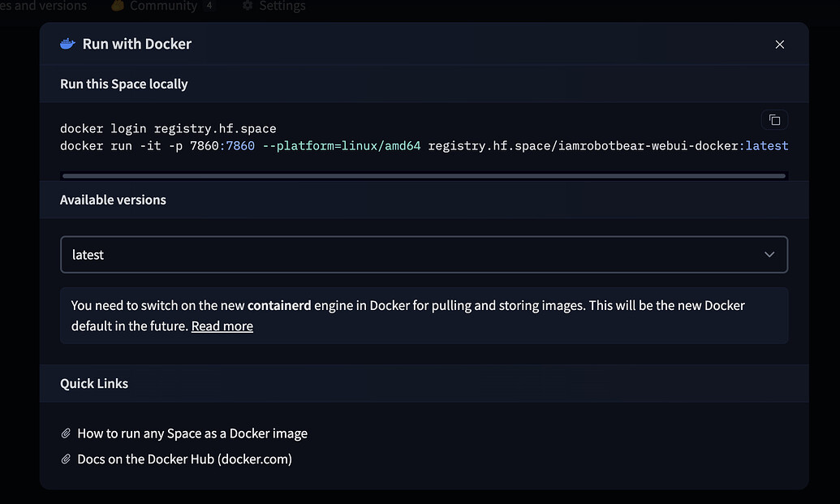This screenshot has height=504, width=840.
Task: Open the Available versions dropdown showing latest
Action: (424, 255)
